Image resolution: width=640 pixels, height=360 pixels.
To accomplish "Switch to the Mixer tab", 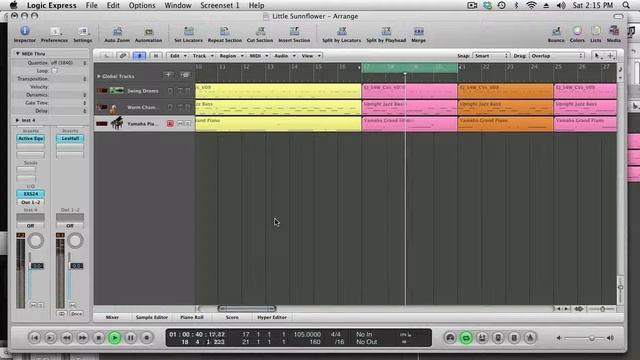I will tap(112, 317).
